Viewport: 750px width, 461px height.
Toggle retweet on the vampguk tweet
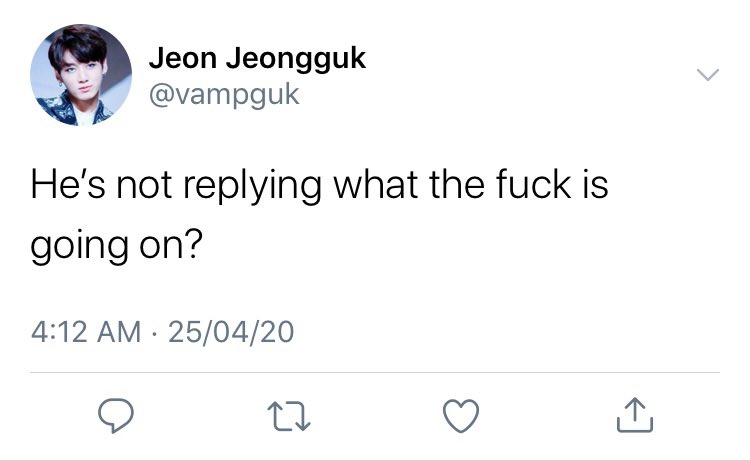289,416
